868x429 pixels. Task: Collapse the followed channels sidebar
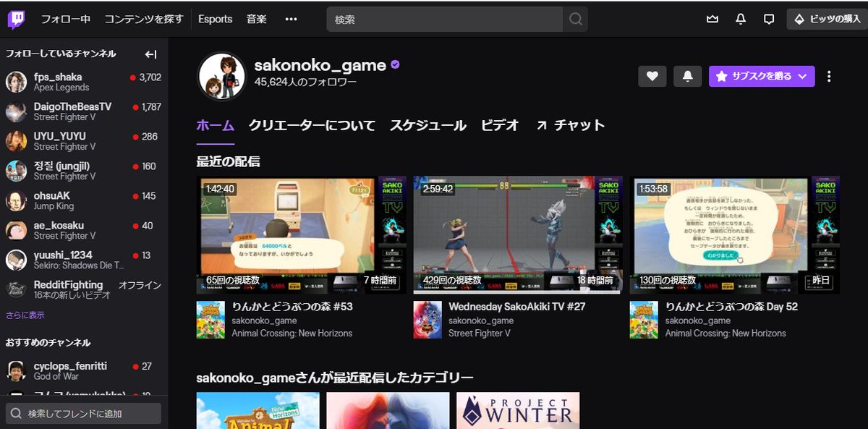150,54
